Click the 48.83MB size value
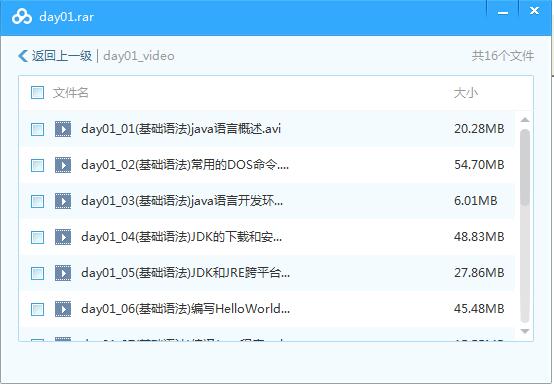 click(x=479, y=237)
